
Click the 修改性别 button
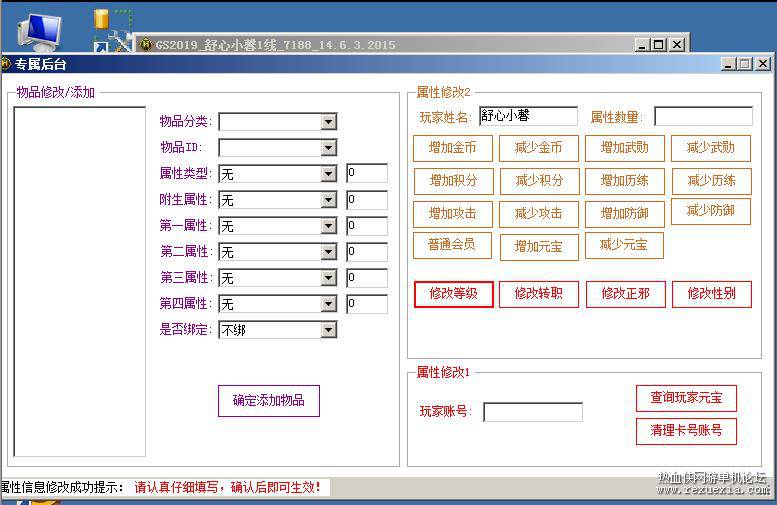712,294
